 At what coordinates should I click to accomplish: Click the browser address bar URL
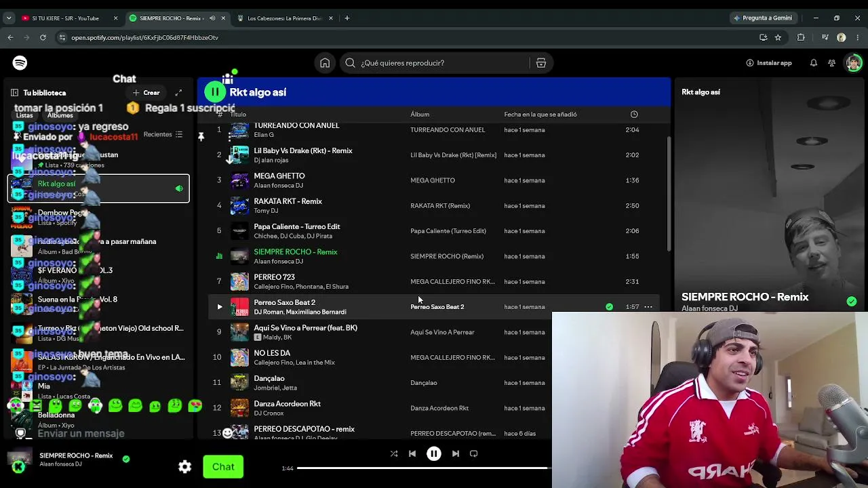[x=144, y=38]
